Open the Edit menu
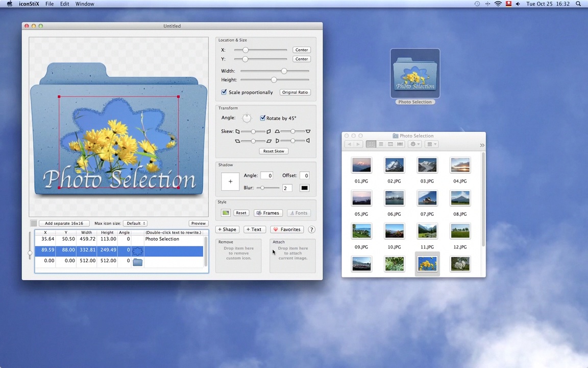The height and width of the screenshot is (368, 588). pyautogui.click(x=64, y=4)
